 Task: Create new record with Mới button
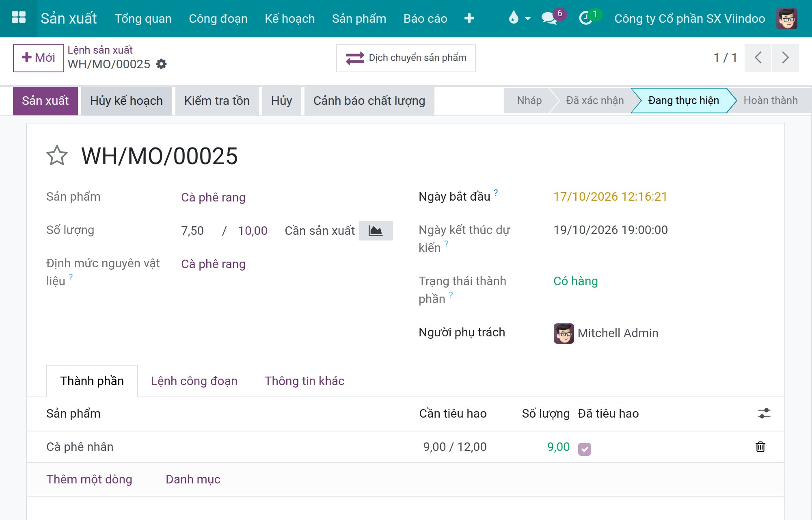[39, 58]
